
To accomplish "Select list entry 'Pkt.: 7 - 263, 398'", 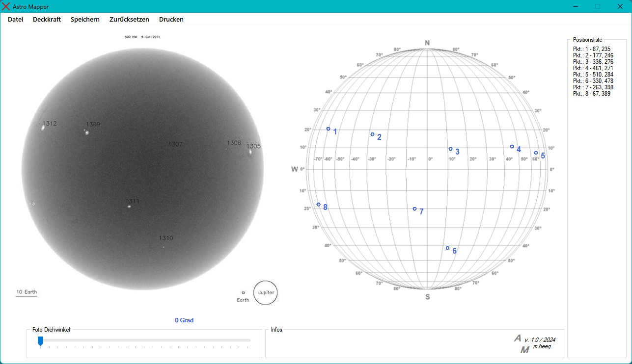I will (593, 87).
